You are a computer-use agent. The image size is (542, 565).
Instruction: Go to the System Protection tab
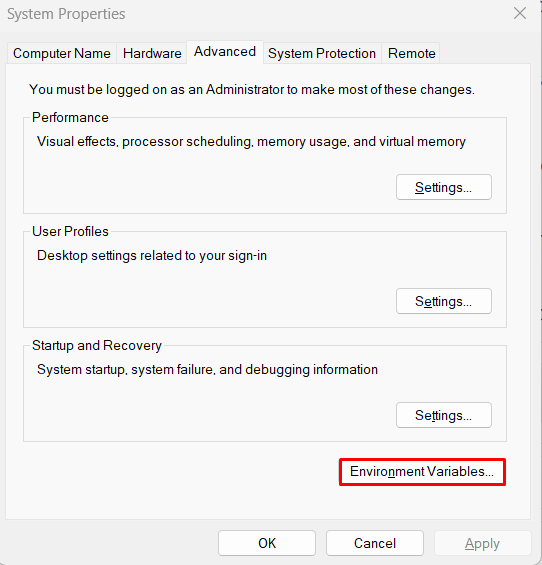coord(322,53)
